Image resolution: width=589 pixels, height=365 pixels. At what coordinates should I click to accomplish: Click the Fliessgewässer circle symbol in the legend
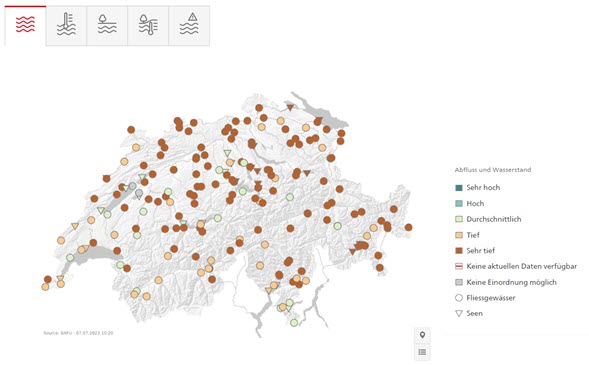pos(459,298)
